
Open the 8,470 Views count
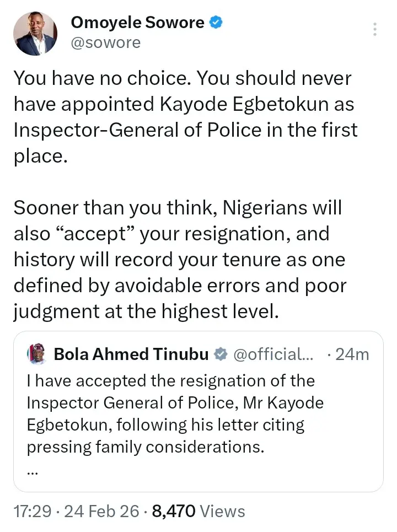pyautogui.click(x=198, y=511)
